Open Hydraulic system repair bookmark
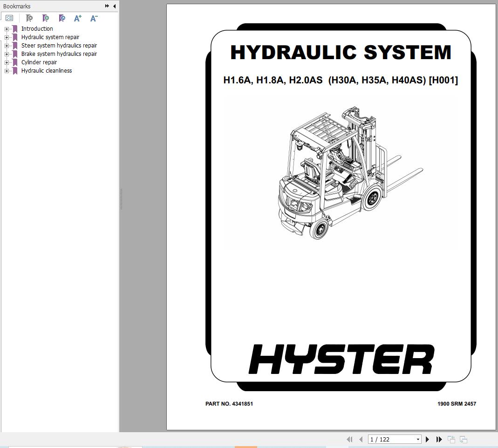498x448 pixels. [x=50, y=37]
